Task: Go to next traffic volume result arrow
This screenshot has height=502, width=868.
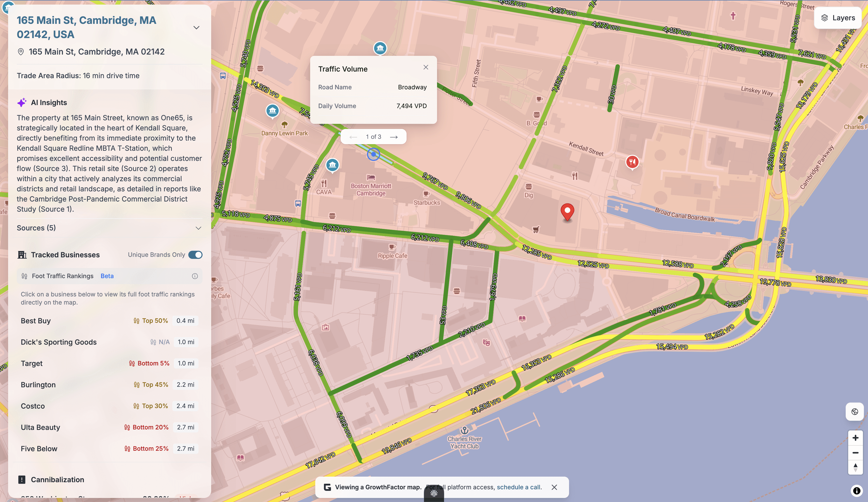Action: [x=394, y=137]
